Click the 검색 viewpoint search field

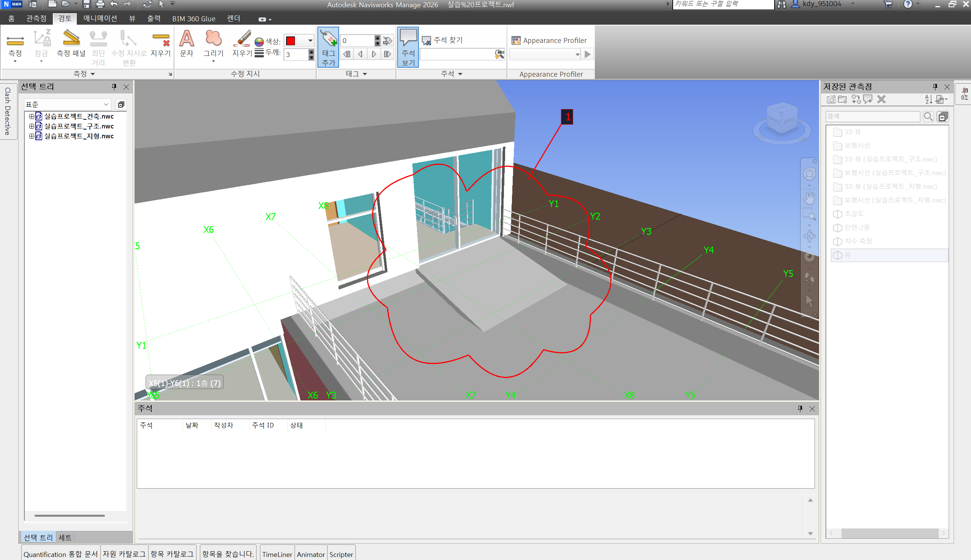pos(873,117)
